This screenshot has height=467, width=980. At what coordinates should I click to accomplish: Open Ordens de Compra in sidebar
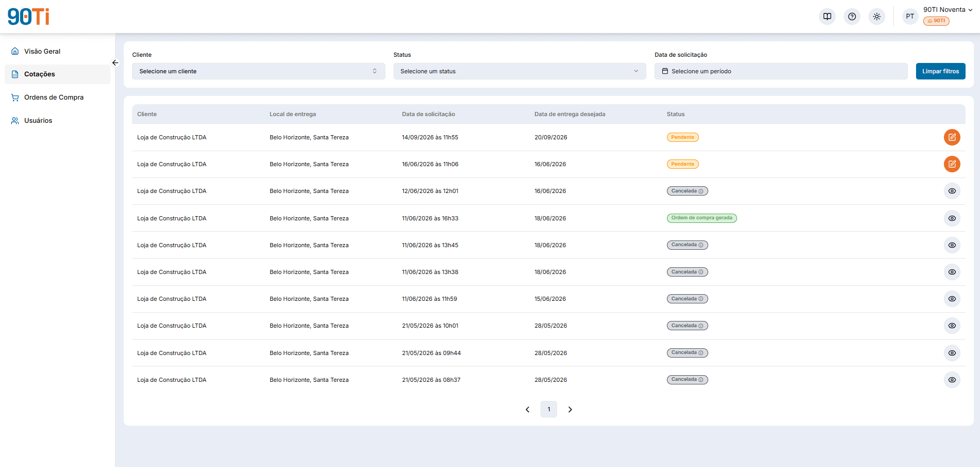coord(57,98)
